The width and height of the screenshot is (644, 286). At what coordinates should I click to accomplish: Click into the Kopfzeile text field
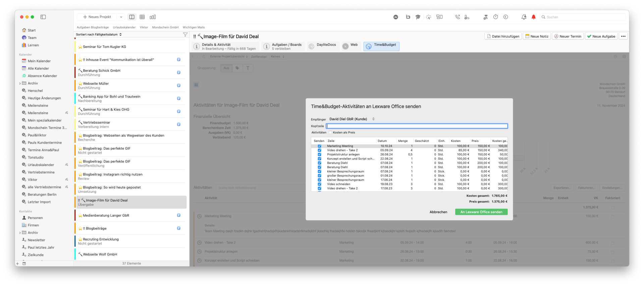(417, 126)
